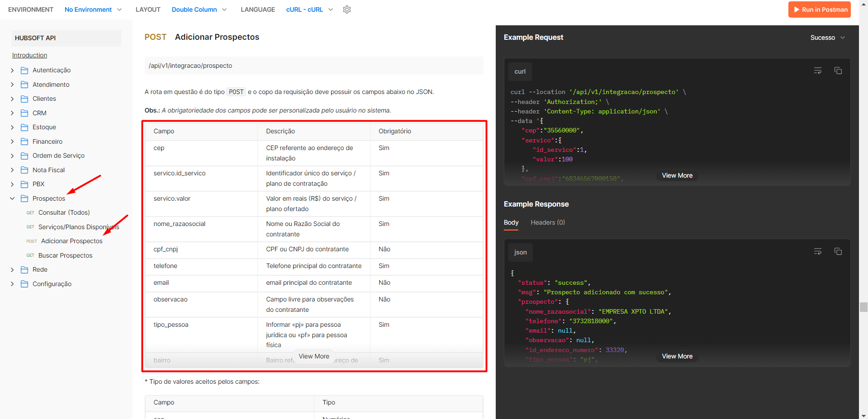This screenshot has height=419, width=868.
Task: Click the PBX folder label
Action: point(38,184)
